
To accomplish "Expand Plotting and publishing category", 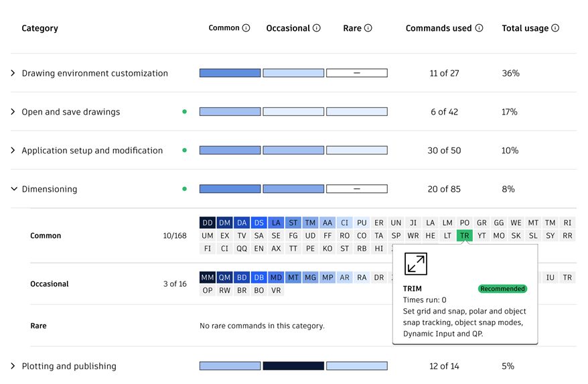I will click(x=13, y=366).
